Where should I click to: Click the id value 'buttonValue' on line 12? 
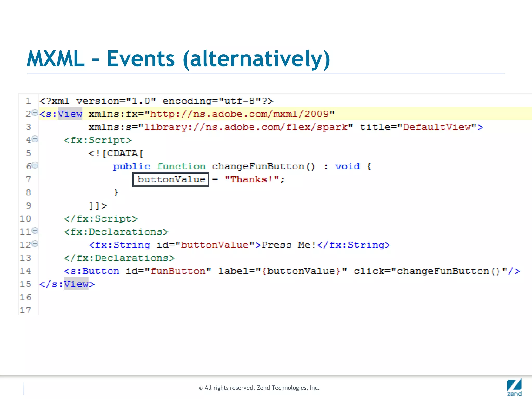pos(215,245)
